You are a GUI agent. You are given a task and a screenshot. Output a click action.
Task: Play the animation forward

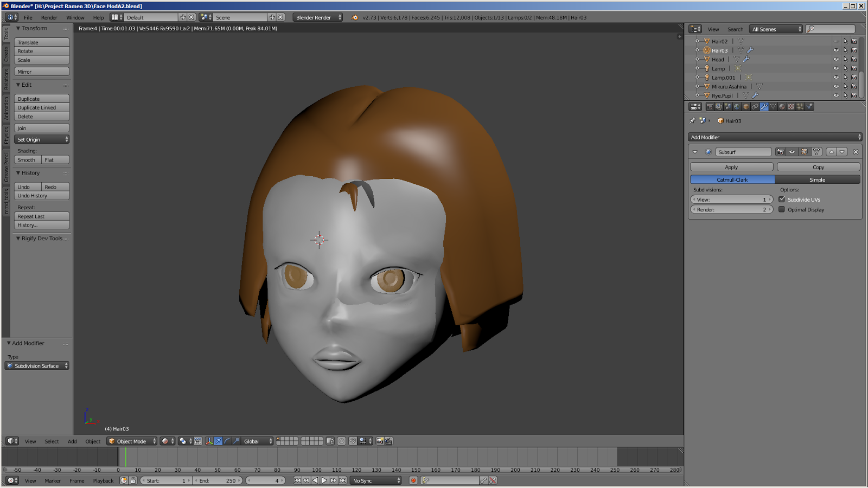pyautogui.click(x=324, y=480)
